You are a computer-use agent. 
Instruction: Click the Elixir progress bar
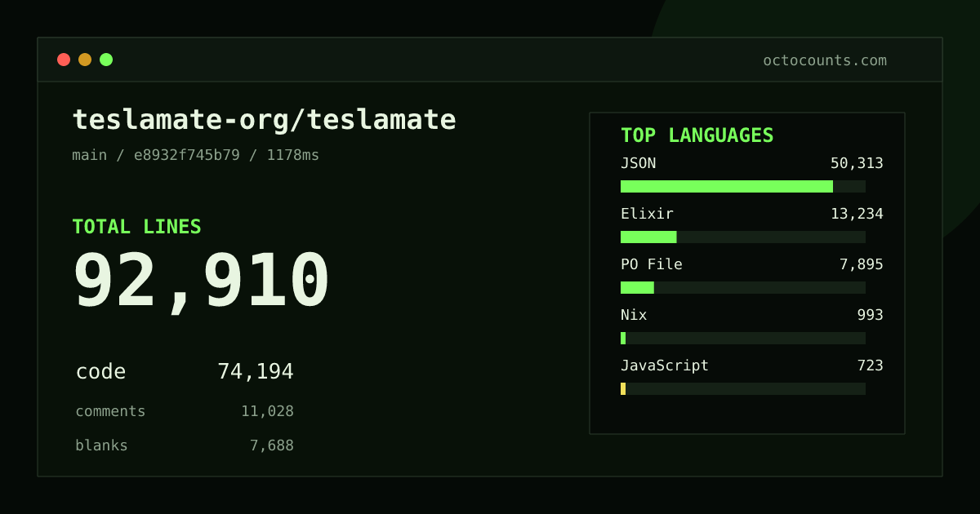point(743,237)
